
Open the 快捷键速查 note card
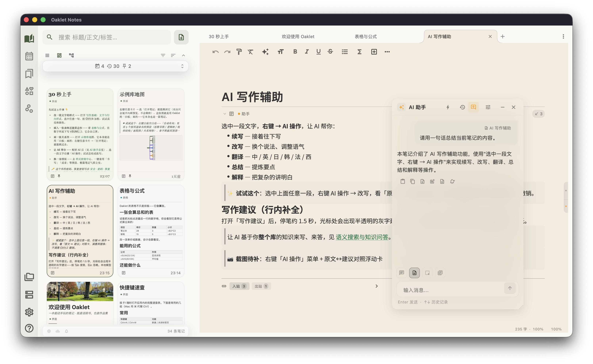151,303
